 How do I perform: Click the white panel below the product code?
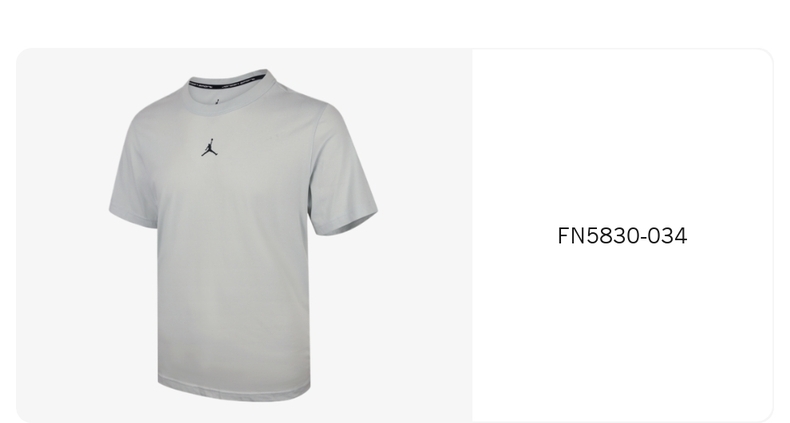coord(622,332)
